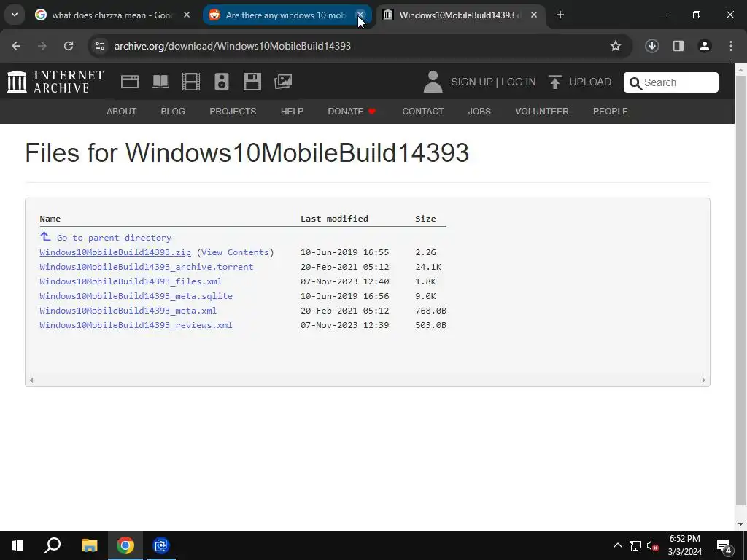Viewport: 747px width, 560px height.
Task: Toggle Chrome side panel icon
Action: coord(678,46)
